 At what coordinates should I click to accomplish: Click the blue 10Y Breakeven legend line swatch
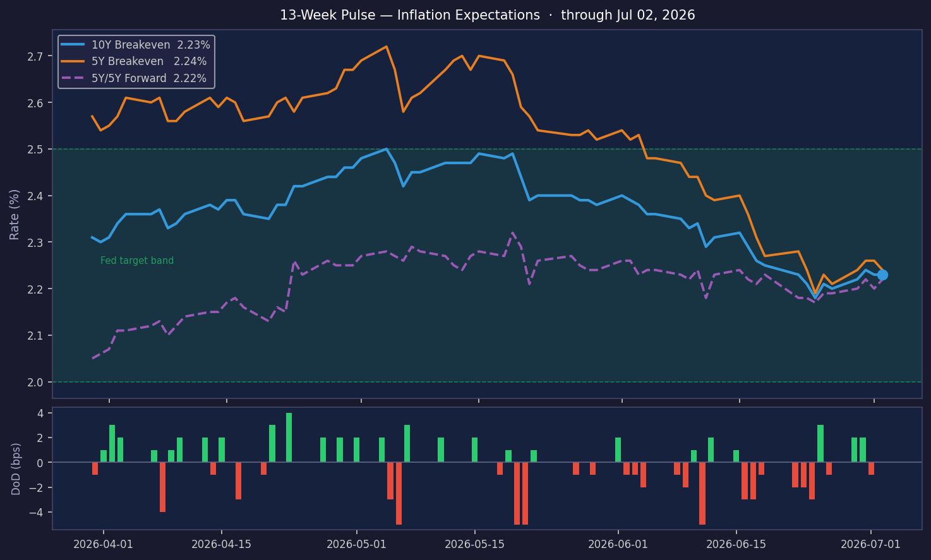point(74,45)
